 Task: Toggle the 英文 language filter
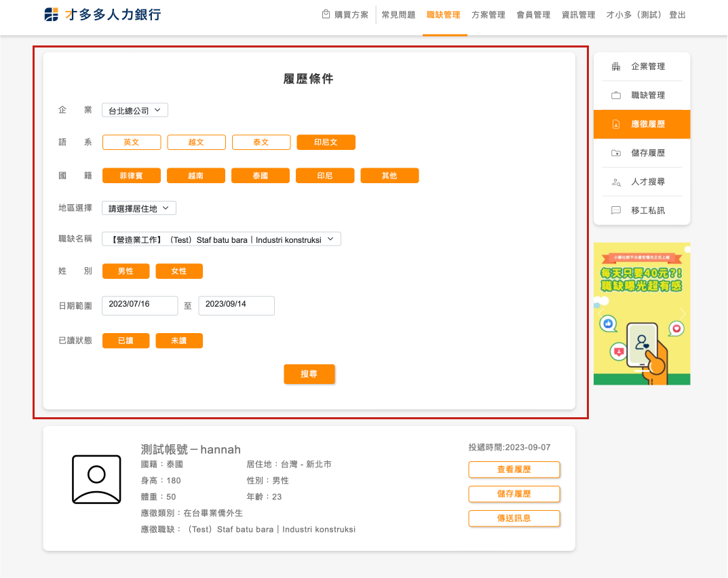coord(132,142)
